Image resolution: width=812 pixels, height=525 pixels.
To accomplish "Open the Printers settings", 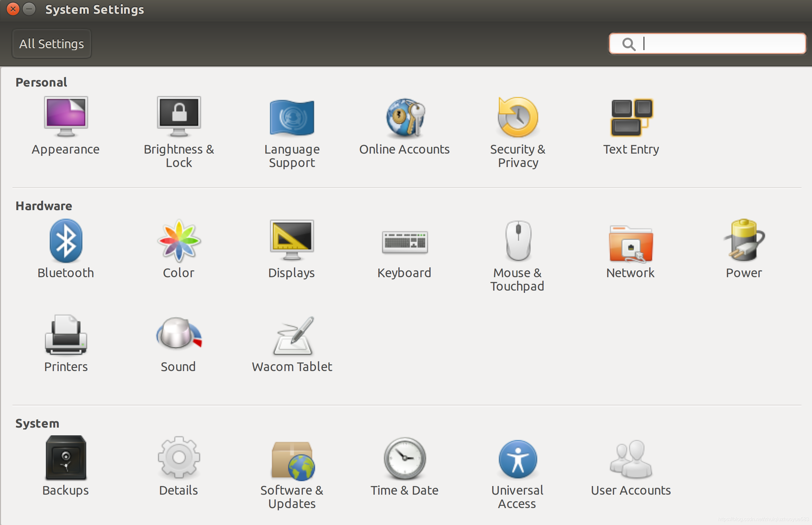I will click(x=66, y=335).
